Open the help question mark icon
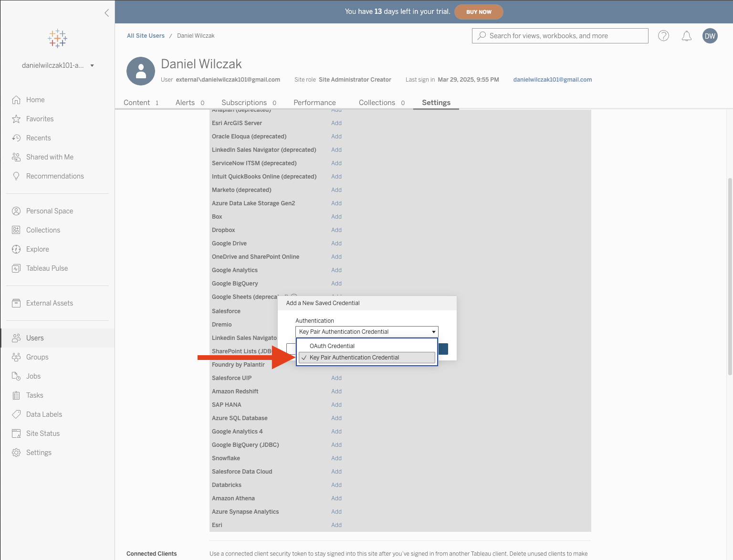733x560 pixels. click(x=663, y=36)
